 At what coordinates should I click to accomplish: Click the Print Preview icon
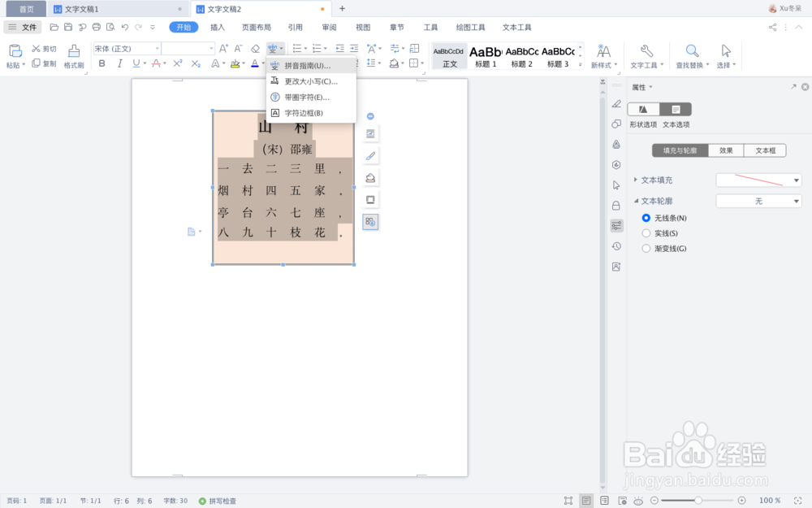pyautogui.click(x=110, y=27)
